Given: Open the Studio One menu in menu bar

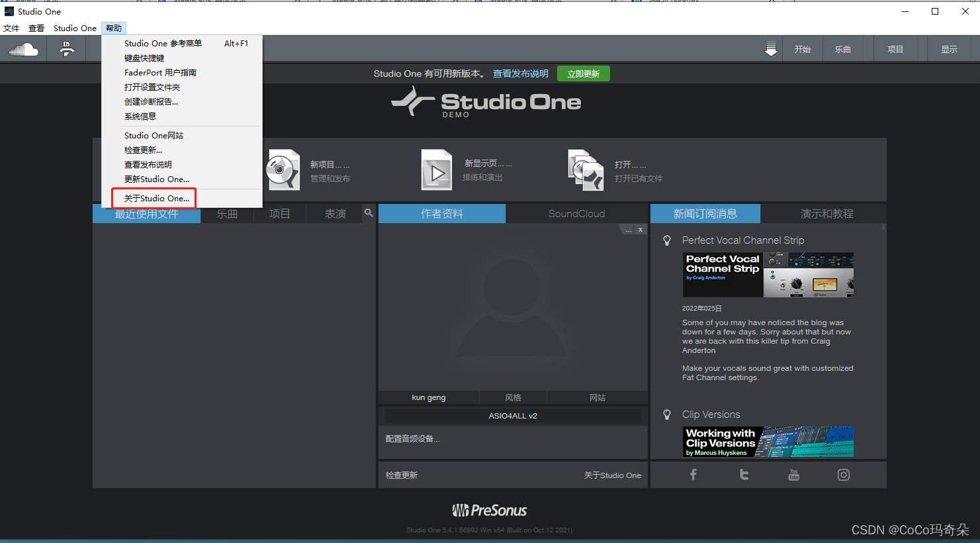Looking at the screenshot, I should pyautogui.click(x=75, y=28).
